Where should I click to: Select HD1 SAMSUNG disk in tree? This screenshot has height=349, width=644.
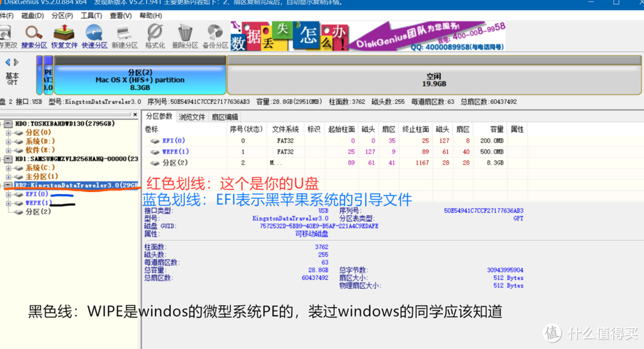click(x=77, y=158)
